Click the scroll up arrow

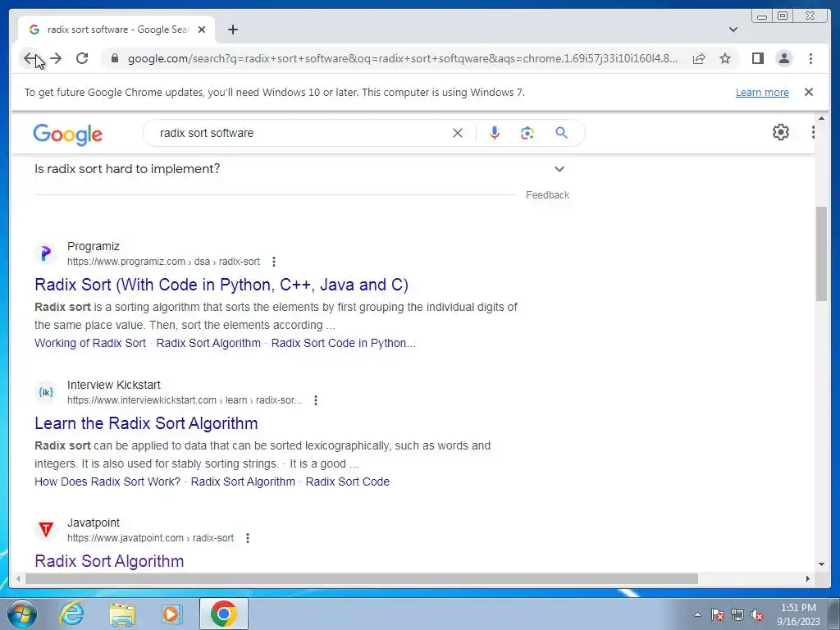(x=821, y=118)
